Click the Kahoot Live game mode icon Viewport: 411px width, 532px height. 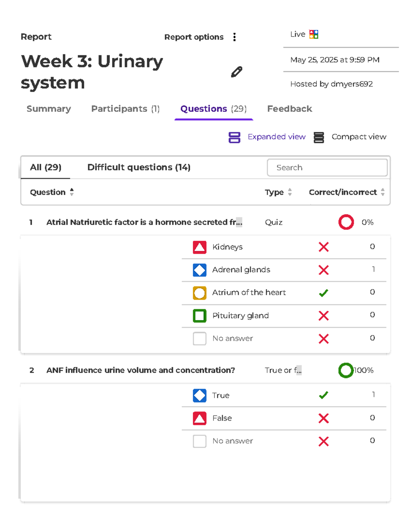[x=314, y=34]
